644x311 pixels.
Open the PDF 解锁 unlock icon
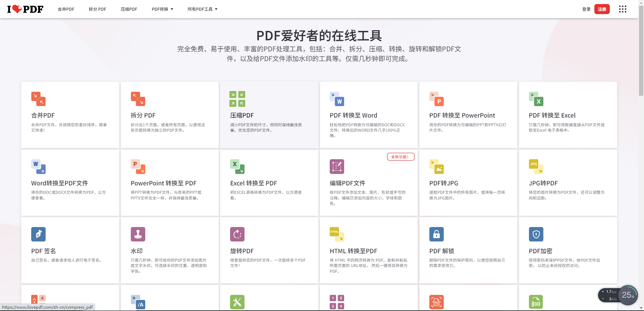point(436,234)
